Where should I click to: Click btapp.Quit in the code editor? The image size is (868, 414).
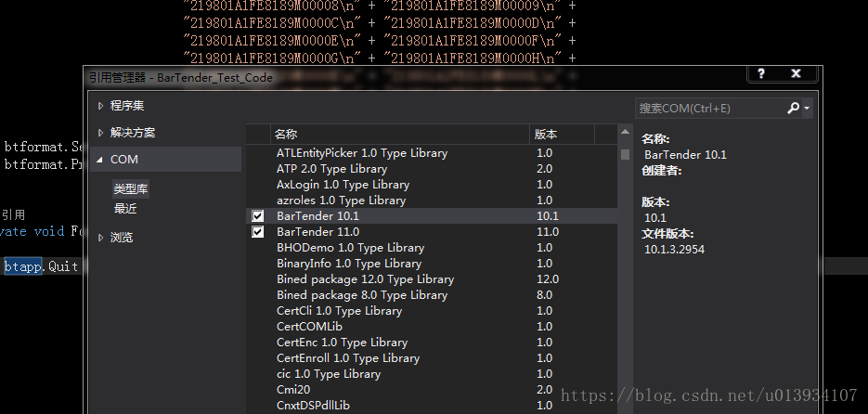click(41, 266)
